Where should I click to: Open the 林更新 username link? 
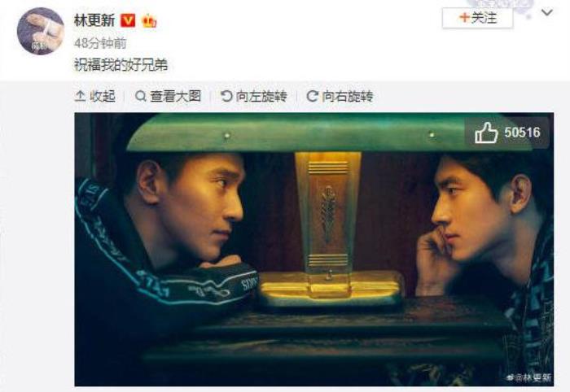coord(94,20)
